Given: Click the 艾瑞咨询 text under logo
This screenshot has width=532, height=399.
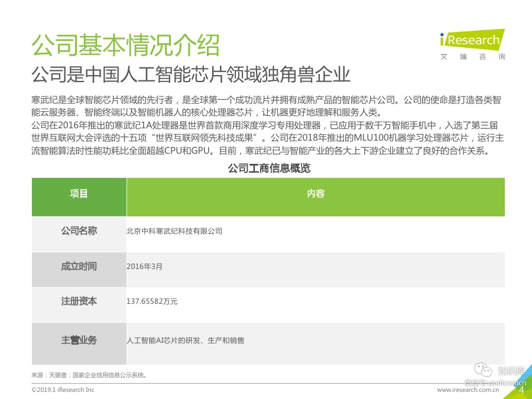Looking at the screenshot, I should click(473, 57).
